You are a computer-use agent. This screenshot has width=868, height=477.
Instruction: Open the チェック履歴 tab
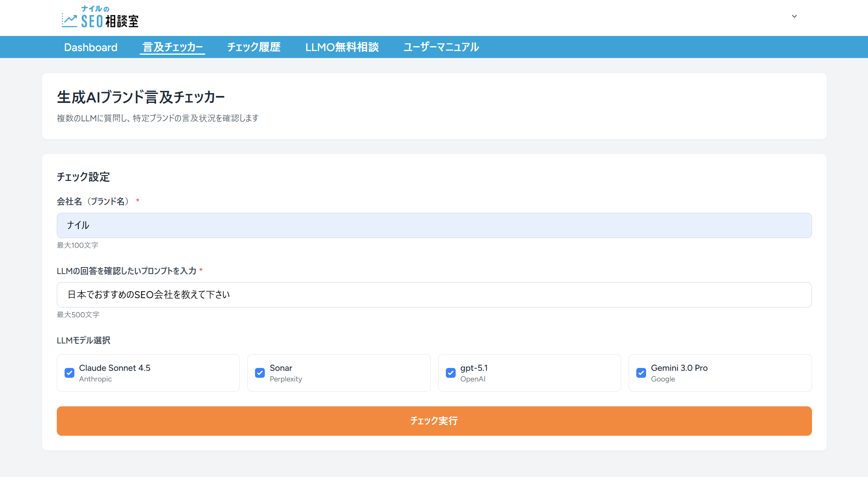click(254, 47)
